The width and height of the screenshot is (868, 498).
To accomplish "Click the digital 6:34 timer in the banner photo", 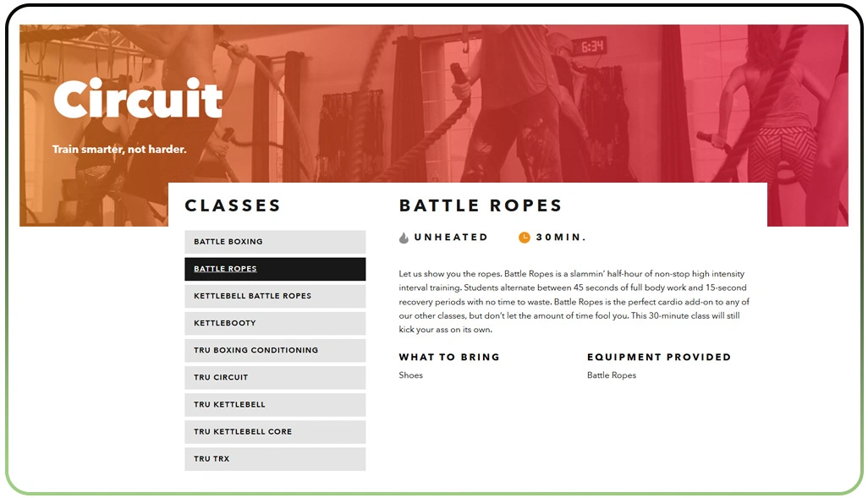I will (589, 47).
